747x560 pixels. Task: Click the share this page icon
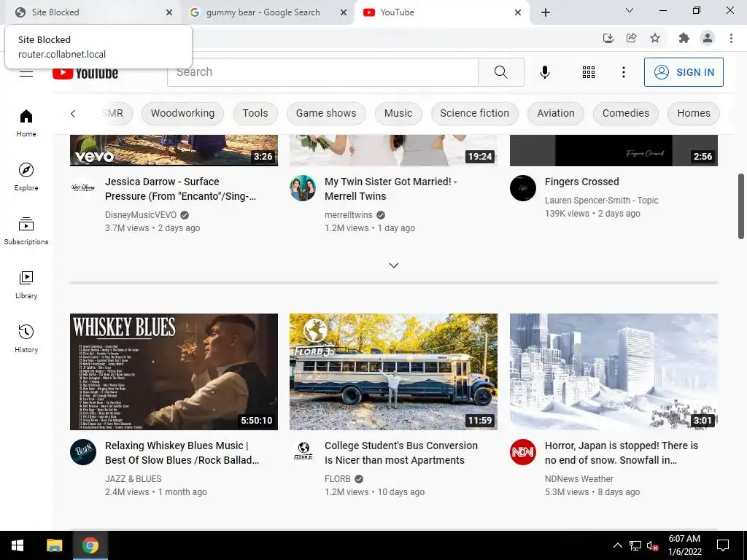[x=631, y=38]
